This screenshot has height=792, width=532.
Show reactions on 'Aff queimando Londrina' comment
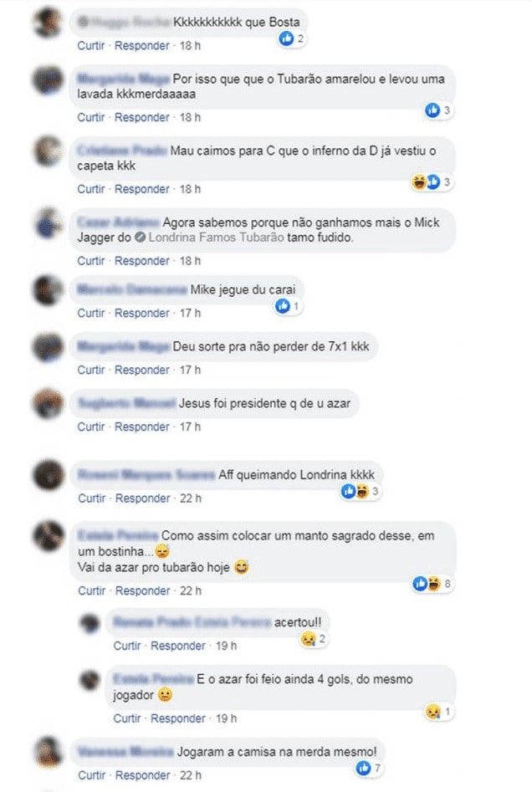pyautogui.click(x=361, y=491)
